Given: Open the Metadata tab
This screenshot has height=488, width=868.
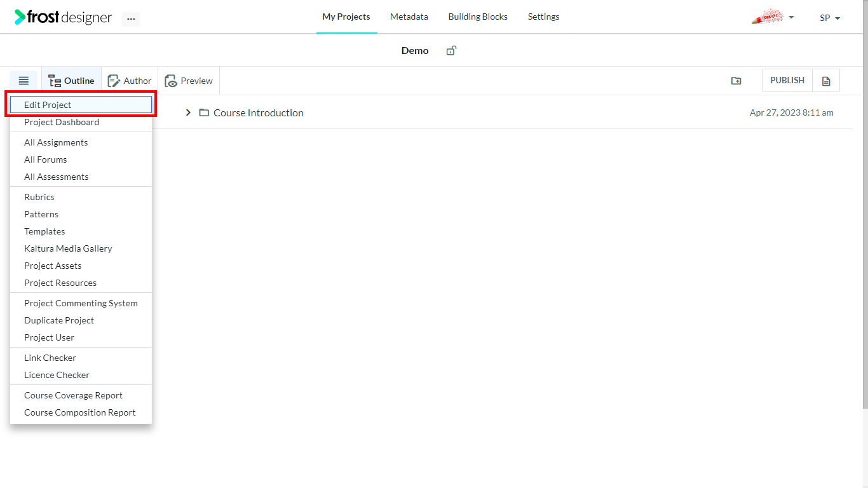Looking at the screenshot, I should coord(409,17).
